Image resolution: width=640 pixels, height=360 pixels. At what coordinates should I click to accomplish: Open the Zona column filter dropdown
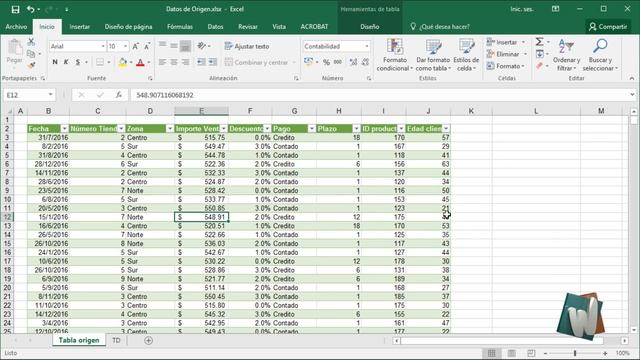click(x=170, y=129)
